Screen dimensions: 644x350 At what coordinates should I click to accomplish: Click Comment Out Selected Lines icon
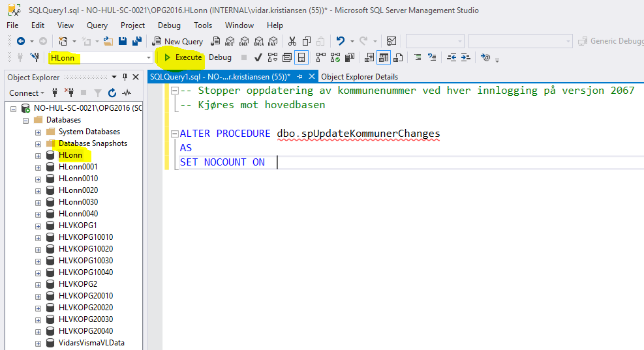click(418, 57)
